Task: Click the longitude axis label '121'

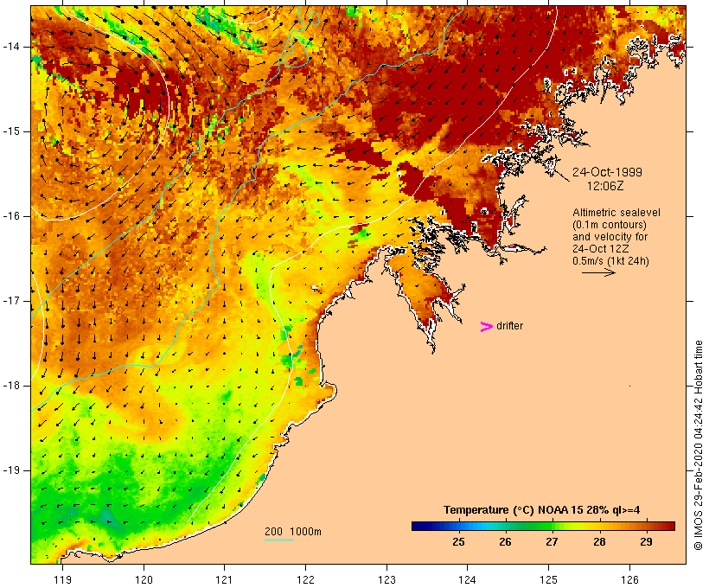Action: point(224,579)
